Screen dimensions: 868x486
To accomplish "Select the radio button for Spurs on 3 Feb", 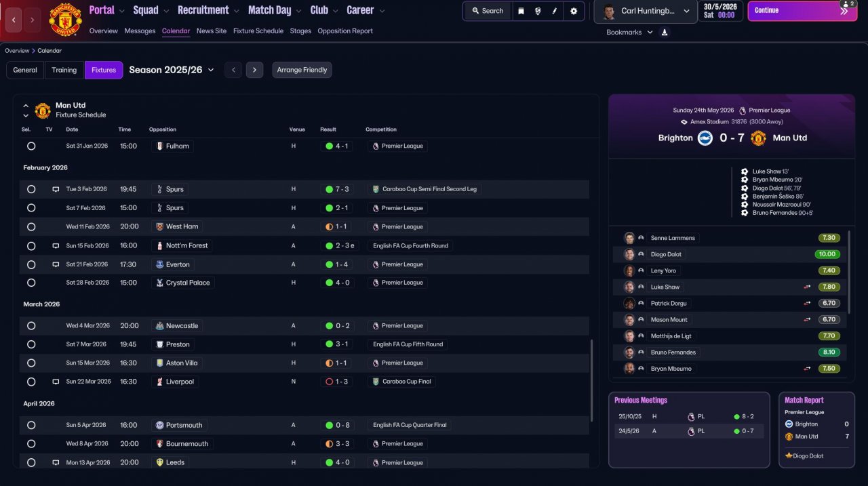I will pyautogui.click(x=31, y=189).
